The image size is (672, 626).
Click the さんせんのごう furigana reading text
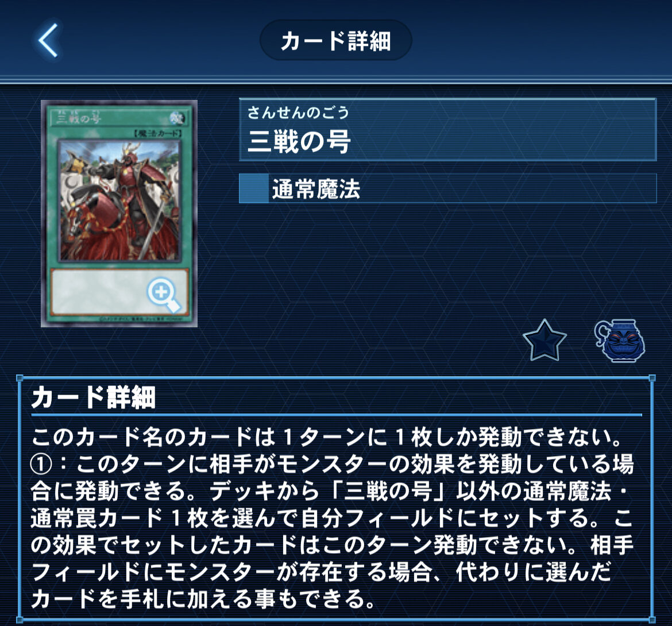298,112
